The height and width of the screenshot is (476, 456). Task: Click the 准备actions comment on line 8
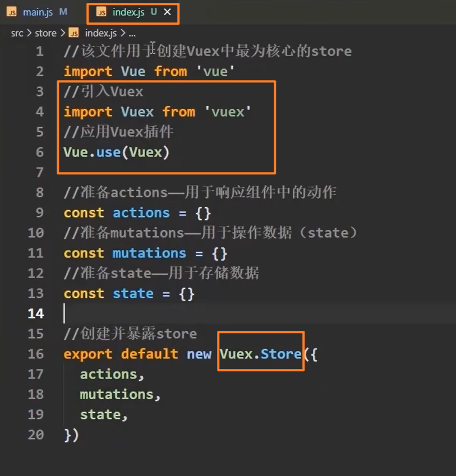pyautogui.click(x=200, y=192)
